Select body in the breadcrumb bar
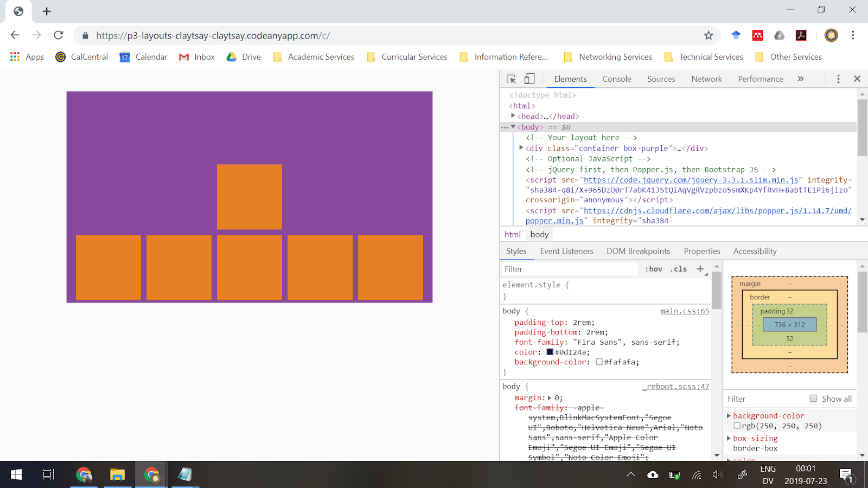868x488 pixels. coord(539,234)
